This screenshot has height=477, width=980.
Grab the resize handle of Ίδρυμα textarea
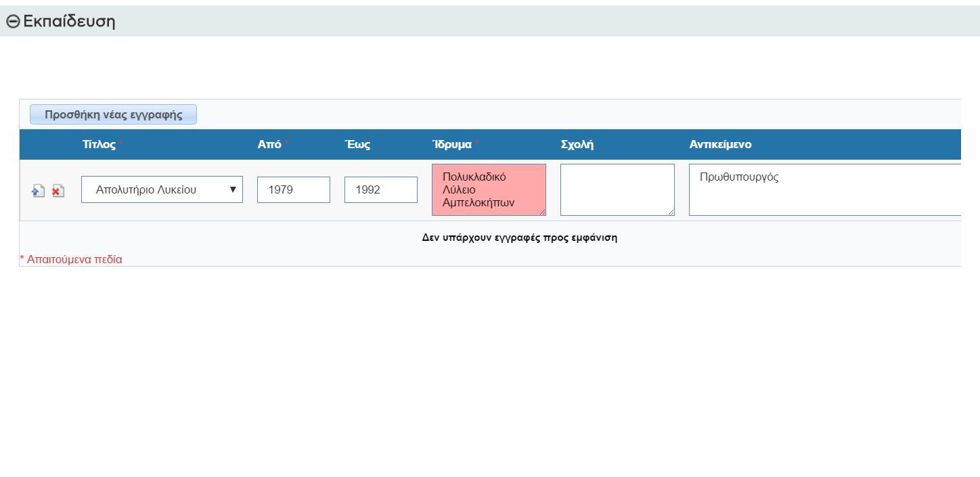(542, 212)
